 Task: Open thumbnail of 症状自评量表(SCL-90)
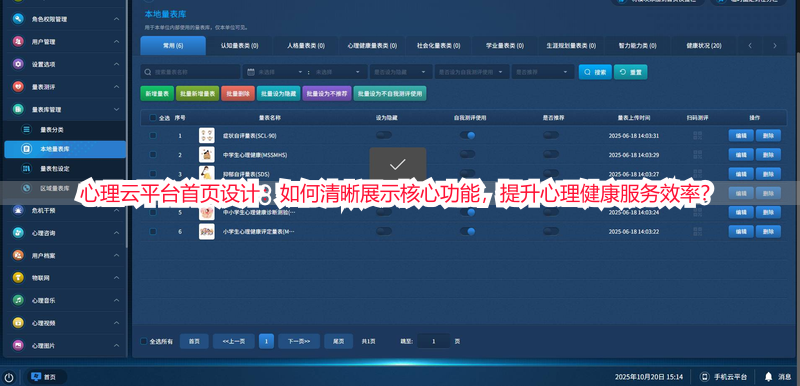tap(207, 136)
